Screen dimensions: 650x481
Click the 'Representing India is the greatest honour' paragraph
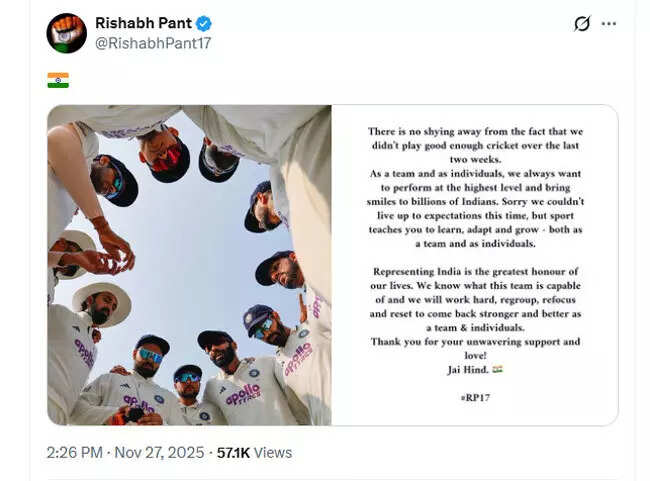[x=474, y=302]
